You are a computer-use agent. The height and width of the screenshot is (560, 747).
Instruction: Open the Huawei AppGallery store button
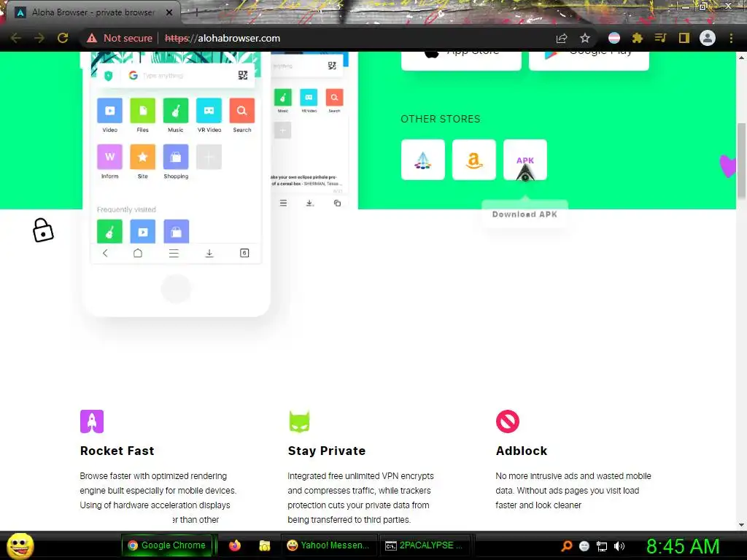(x=423, y=160)
